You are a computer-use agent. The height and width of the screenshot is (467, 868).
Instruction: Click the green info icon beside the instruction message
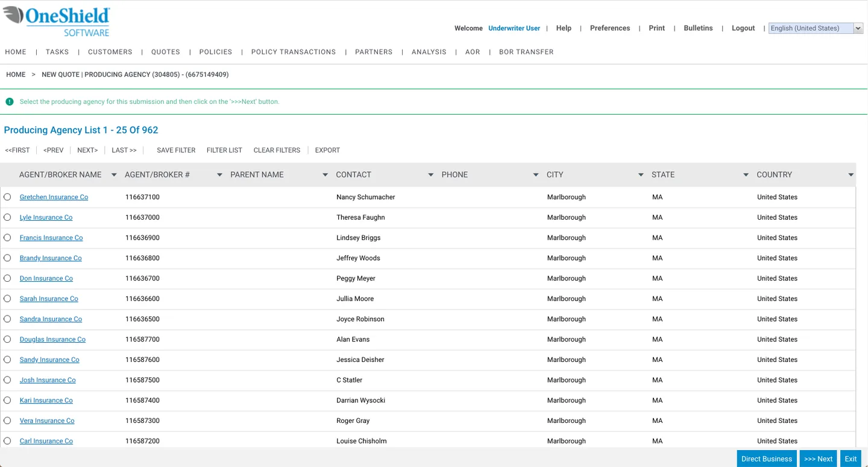tap(9, 101)
